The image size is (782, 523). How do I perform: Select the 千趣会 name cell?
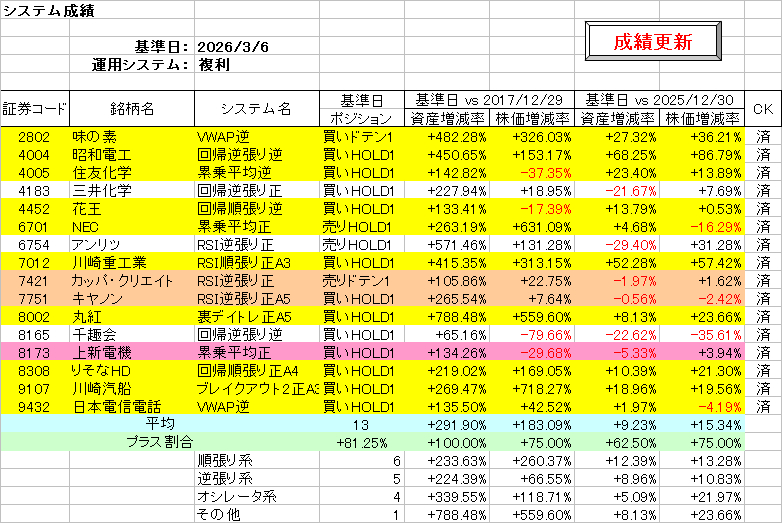point(132,334)
